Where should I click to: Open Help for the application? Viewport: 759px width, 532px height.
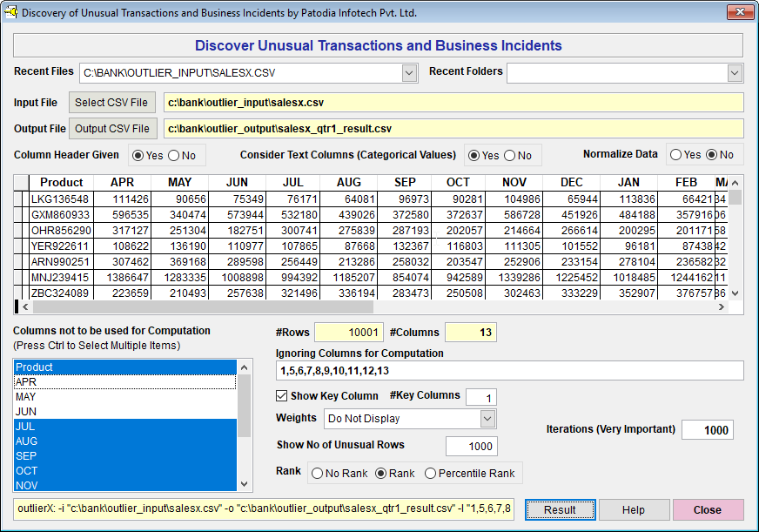click(x=633, y=510)
